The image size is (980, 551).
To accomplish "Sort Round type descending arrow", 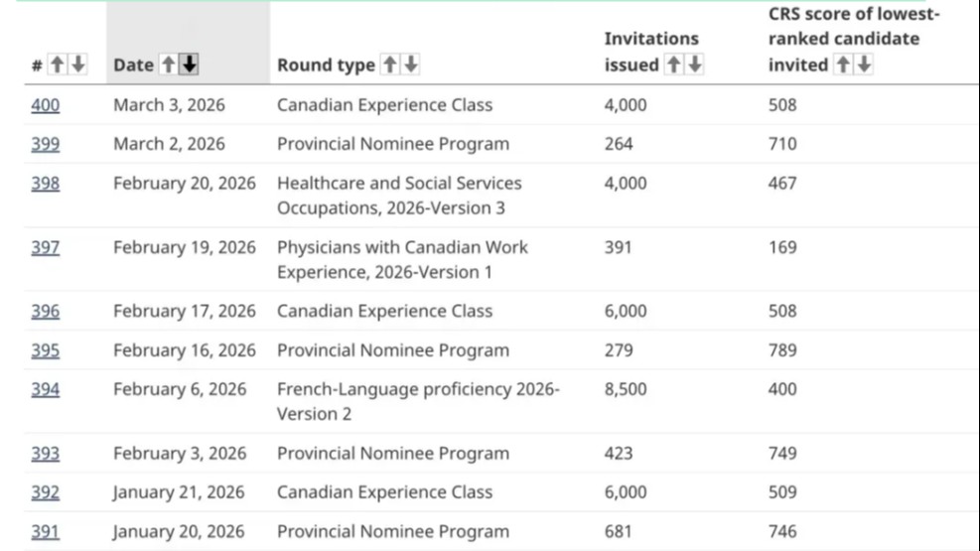I will [410, 65].
